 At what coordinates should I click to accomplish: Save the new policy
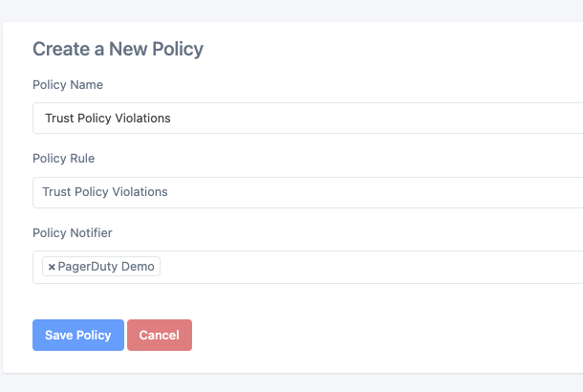(78, 335)
